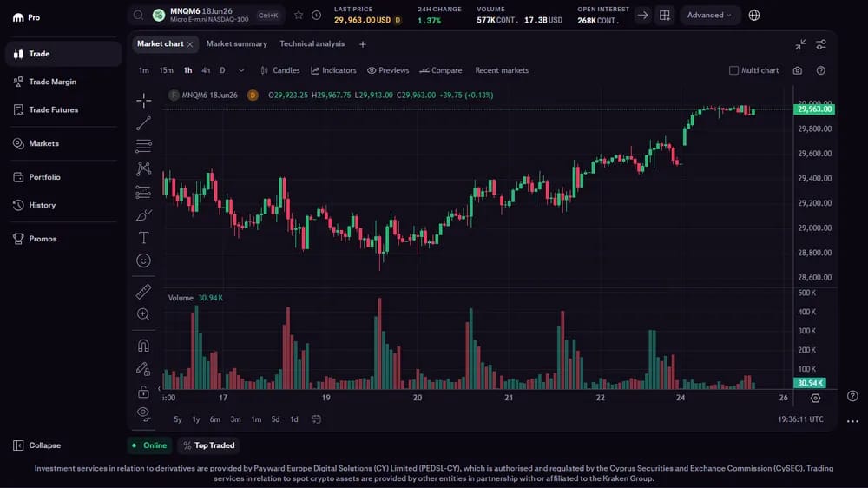Image resolution: width=868 pixels, height=488 pixels.
Task: Set chart range to 1d
Action: coord(294,419)
